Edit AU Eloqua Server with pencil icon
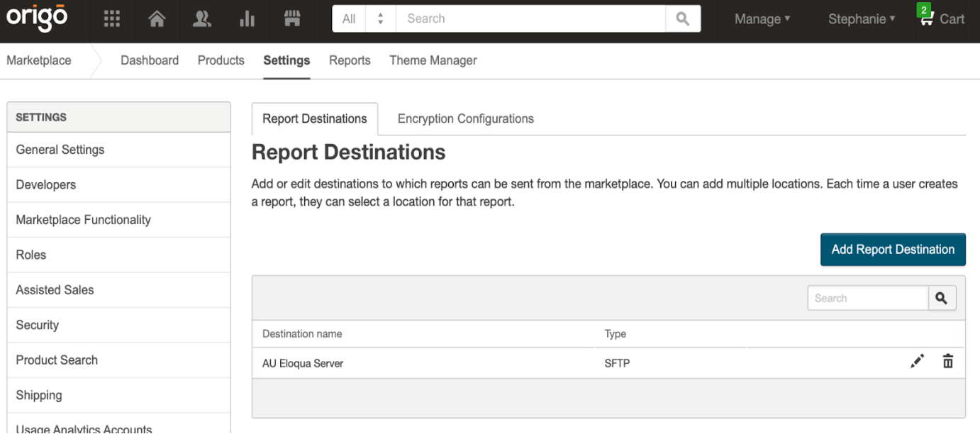 click(x=918, y=362)
